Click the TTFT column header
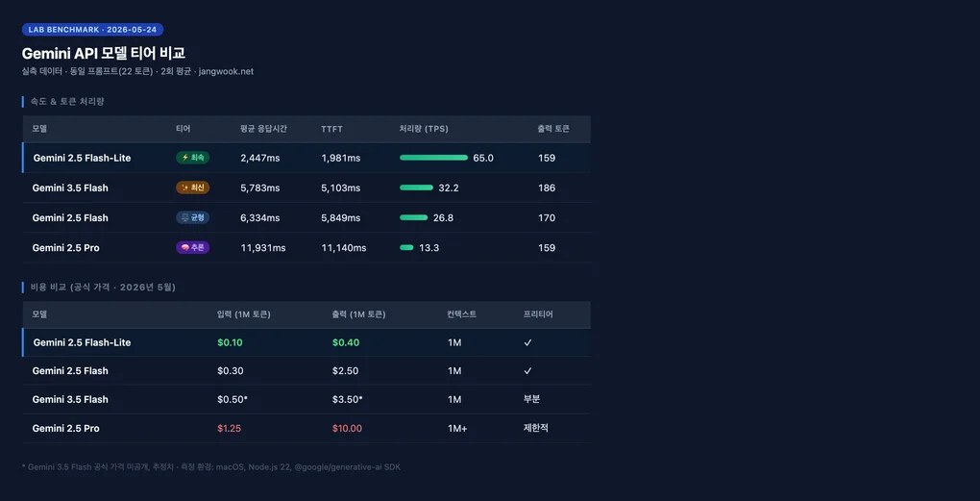 [x=331, y=129]
